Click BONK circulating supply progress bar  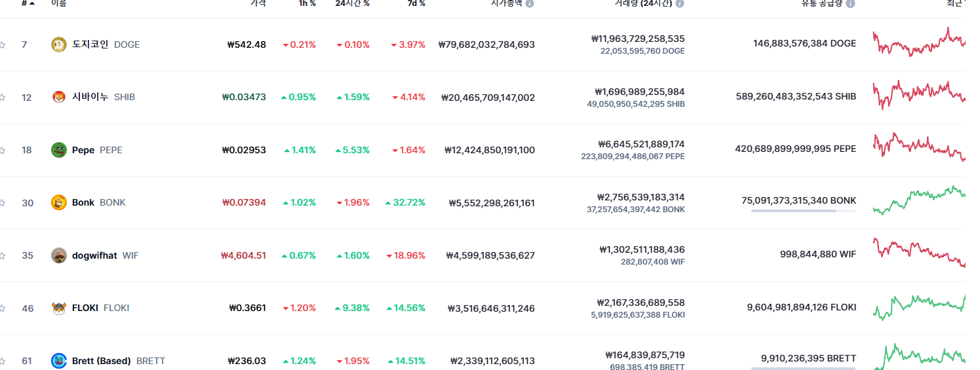(804, 211)
